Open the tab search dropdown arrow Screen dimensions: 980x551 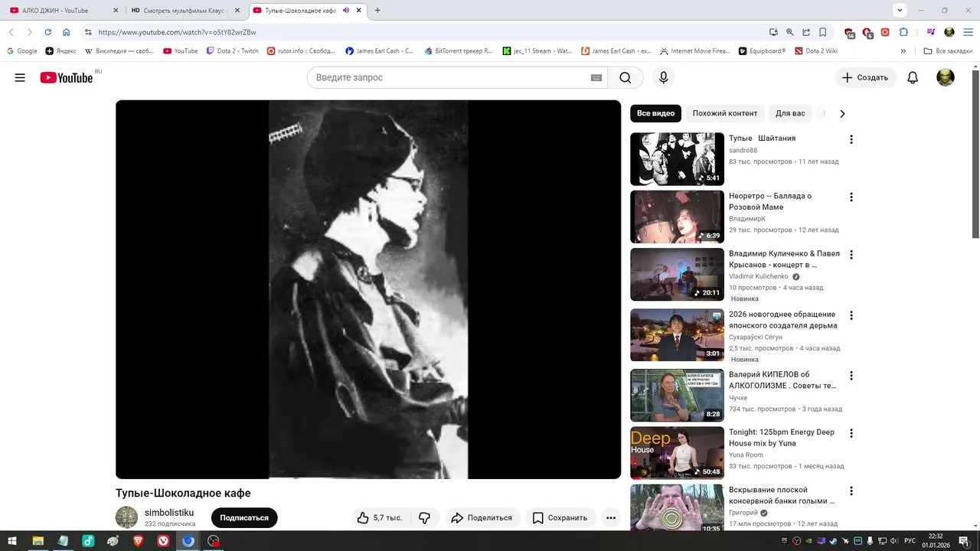point(900,10)
